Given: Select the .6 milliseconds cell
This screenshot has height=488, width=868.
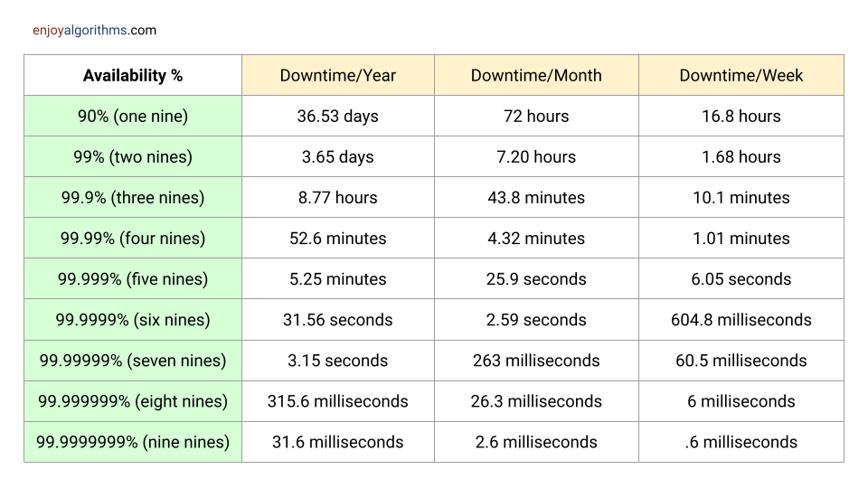Looking at the screenshot, I should coord(741,442).
